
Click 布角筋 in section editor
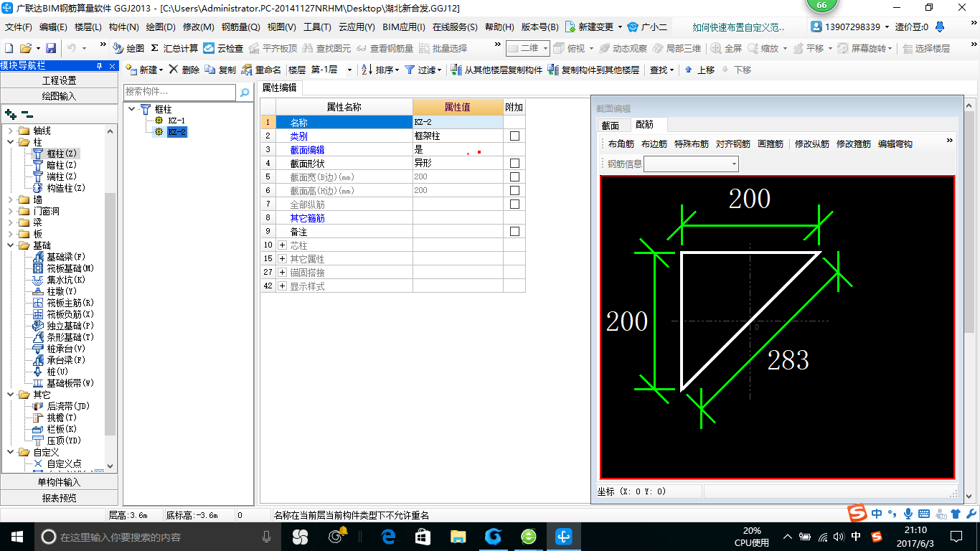621,144
